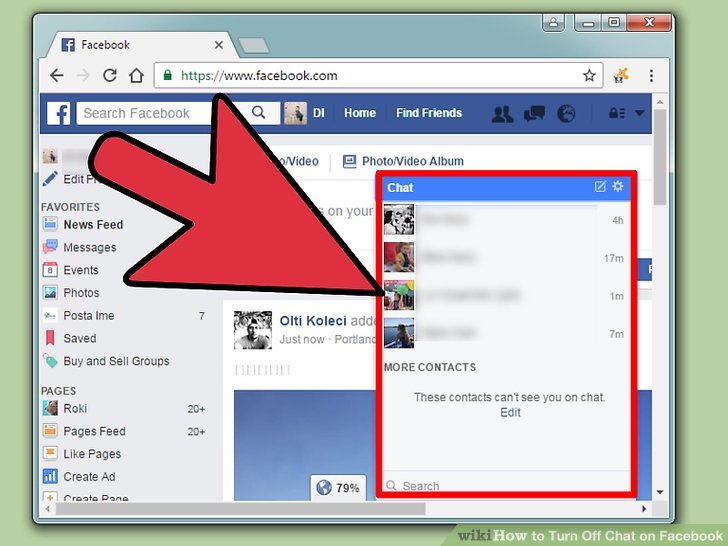Viewport: 728px width, 546px height.
Task: Open the friend requests icon
Action: [503, 114]
